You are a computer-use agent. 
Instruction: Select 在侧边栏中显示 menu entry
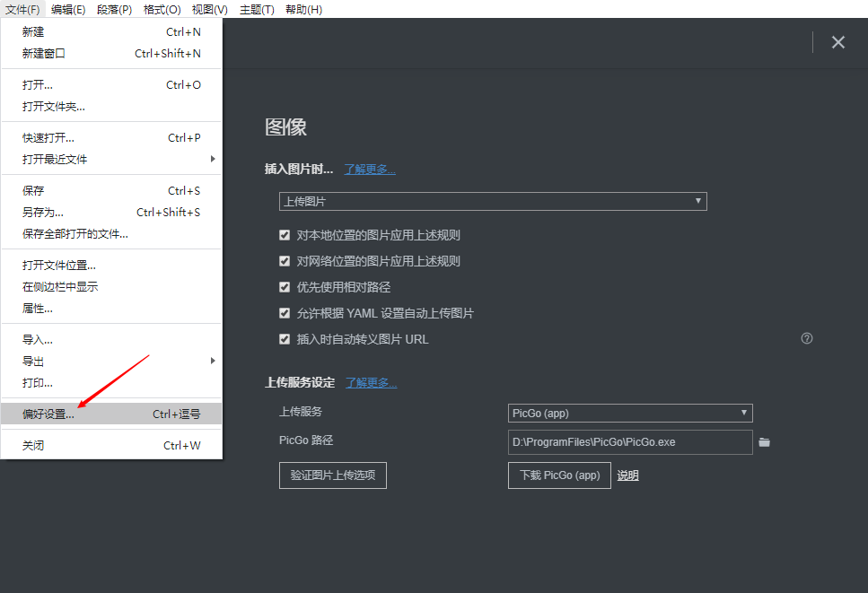pyautogui.click(x=111, y=287)
